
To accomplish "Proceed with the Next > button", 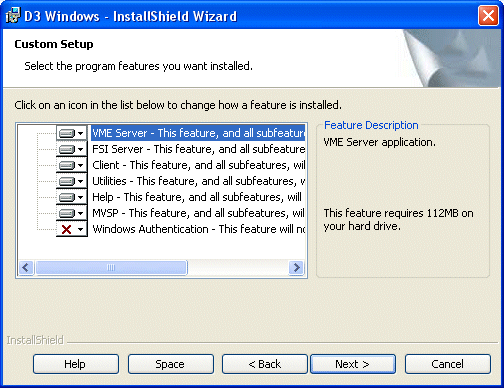I will click(x=353, y=364).
